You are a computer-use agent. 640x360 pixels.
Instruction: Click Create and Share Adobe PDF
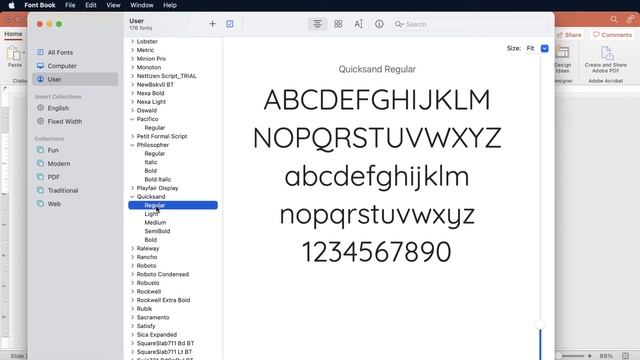(x=606, y=60)
